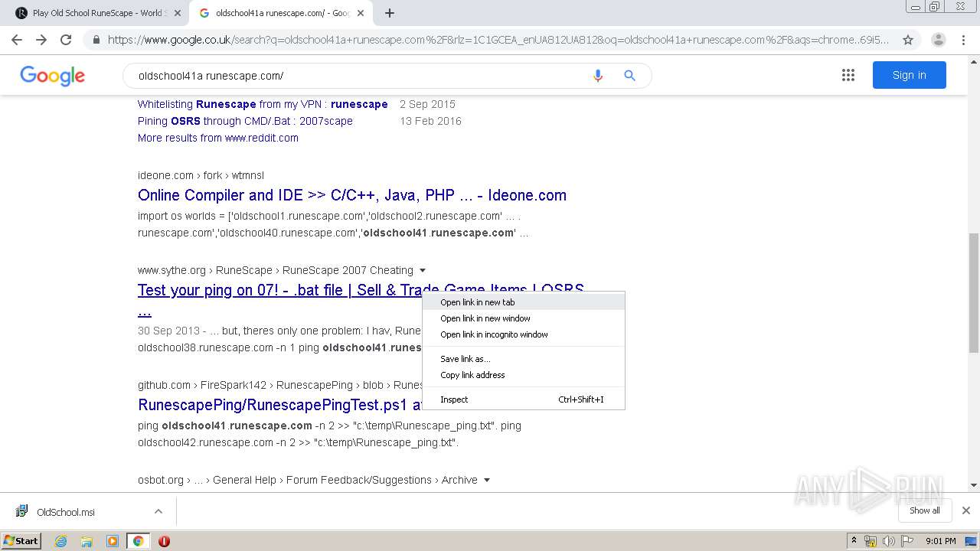Bookmark this page with the star icon
The height and width of the screenshot is (551, 980).
point(908,40)
